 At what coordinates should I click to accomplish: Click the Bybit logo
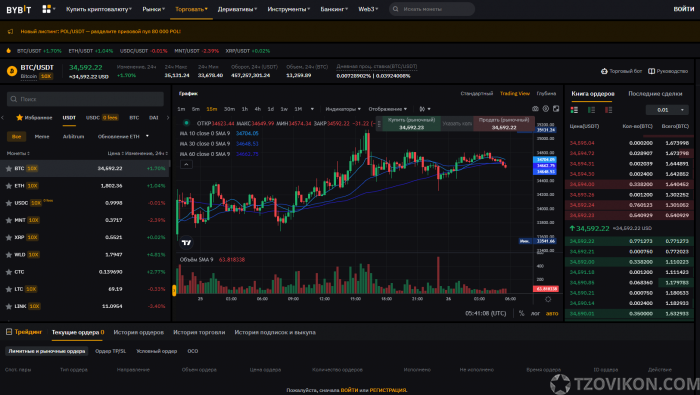[19, 9]
